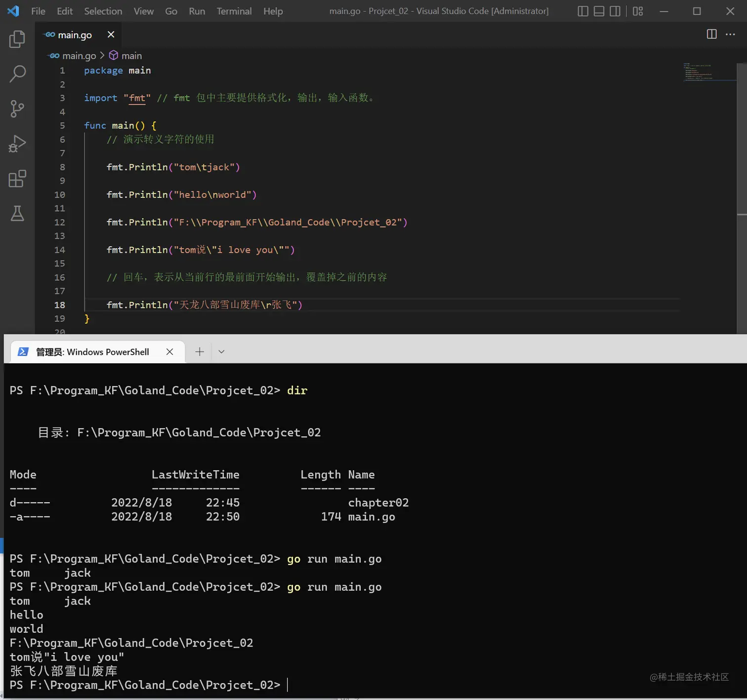Toggle the primary side bar layout
The image size is (747, 700).
(x=583, y=11)
